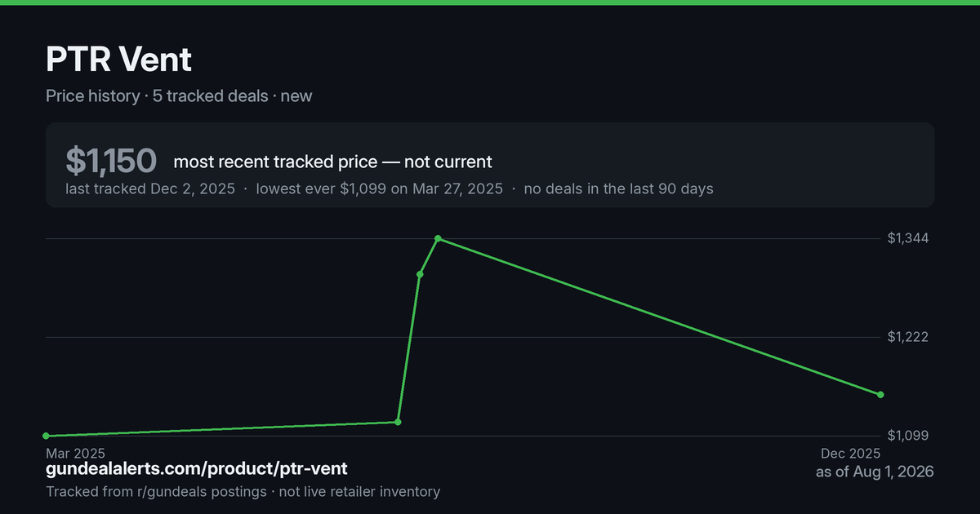
Task: Select the data point just below the peak
Action: [x=420, y=274]
